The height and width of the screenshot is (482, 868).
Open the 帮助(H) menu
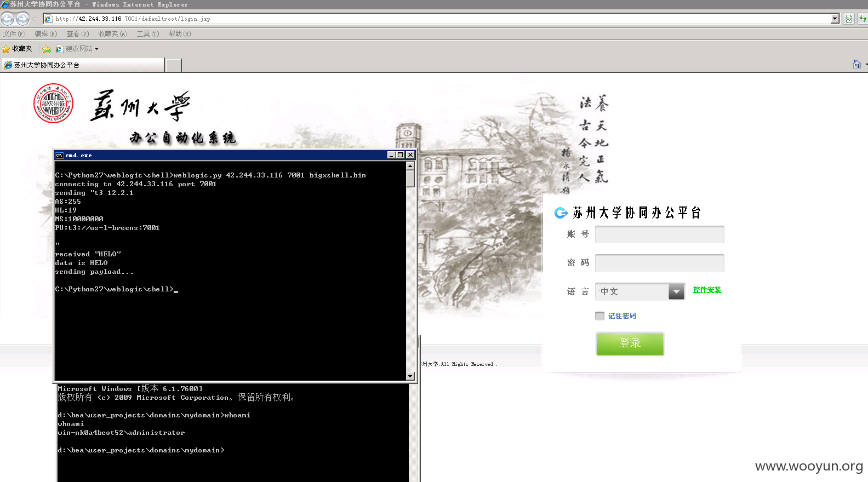coord(180,34)
